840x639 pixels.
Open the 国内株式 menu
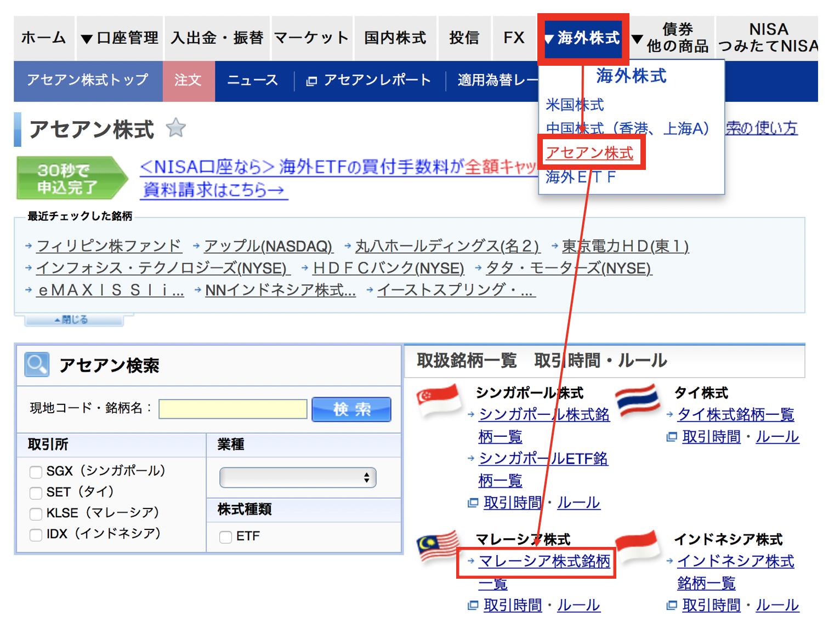[395, 38]
